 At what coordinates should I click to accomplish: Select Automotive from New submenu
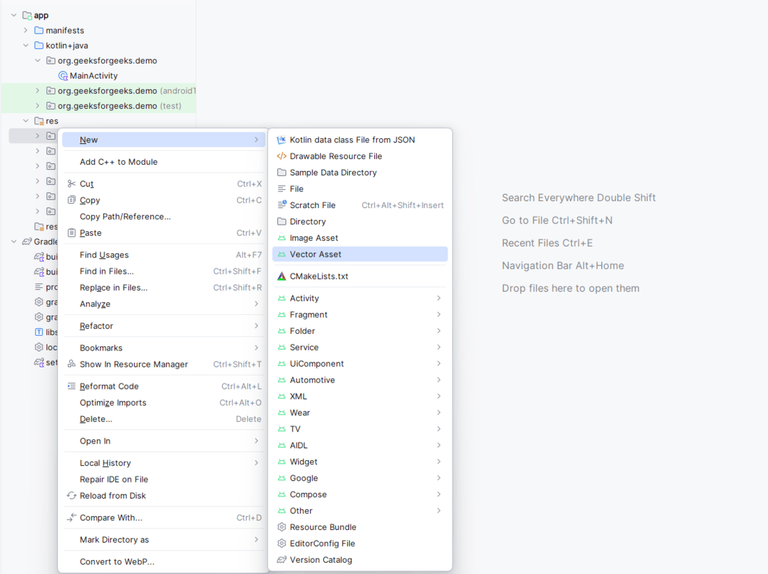pyautogui.click(x=360, y=380)
